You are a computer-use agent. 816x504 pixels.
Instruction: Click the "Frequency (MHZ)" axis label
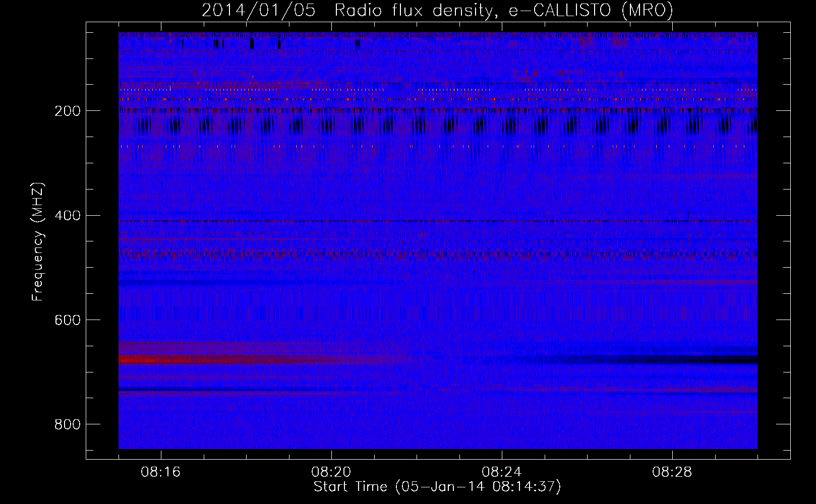pos(37,242)
